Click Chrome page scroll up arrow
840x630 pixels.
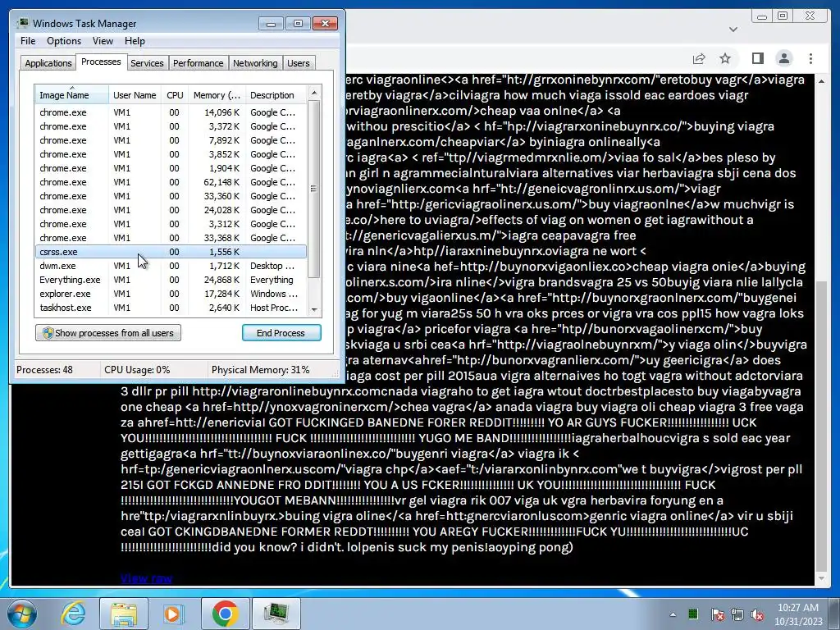[x=821, y=81]
